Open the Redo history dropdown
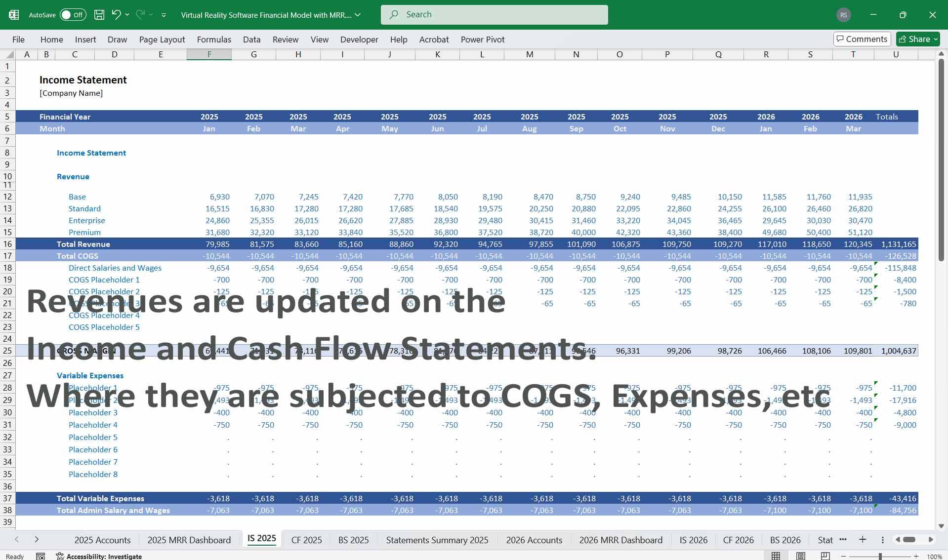This screenshot has height=560, width=948. 151,15
